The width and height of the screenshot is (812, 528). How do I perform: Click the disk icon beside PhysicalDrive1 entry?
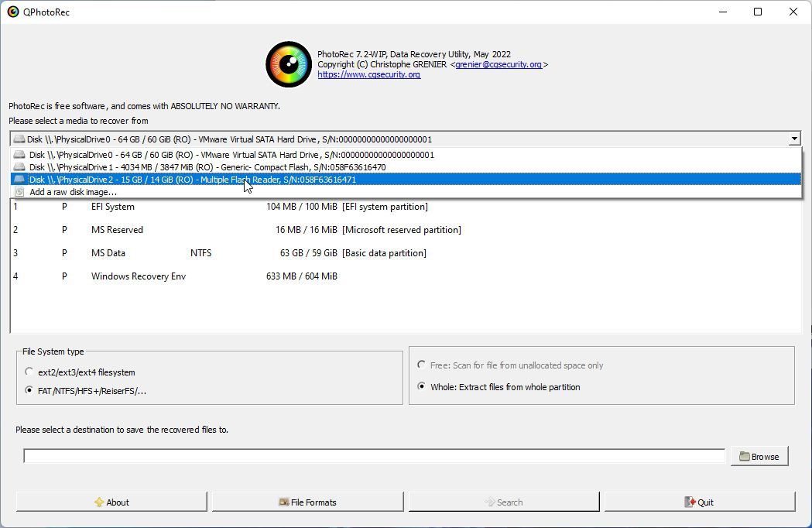[x=19, y=167]
